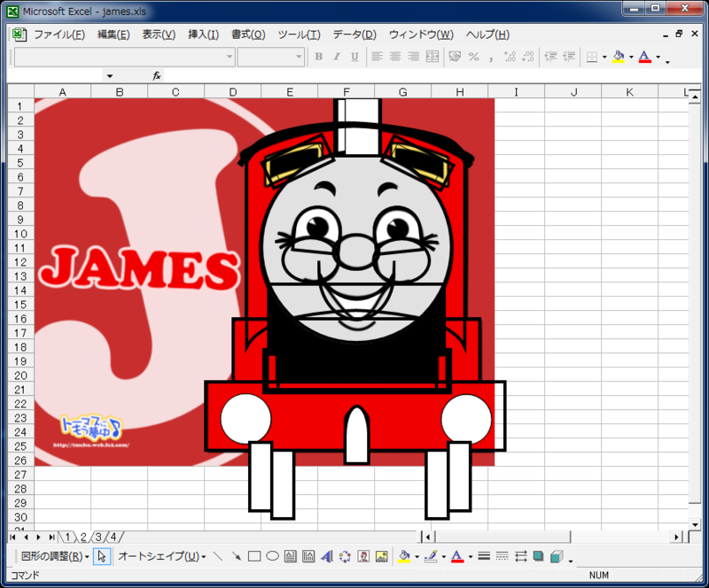
Task: Align text left
Action: 378,57
